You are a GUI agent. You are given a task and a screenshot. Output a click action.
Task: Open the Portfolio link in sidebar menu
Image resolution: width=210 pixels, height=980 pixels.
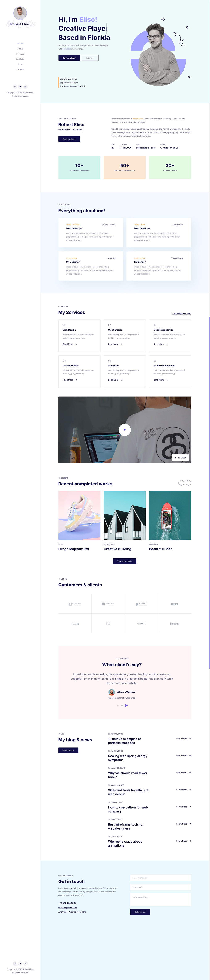tap(20, 59)
